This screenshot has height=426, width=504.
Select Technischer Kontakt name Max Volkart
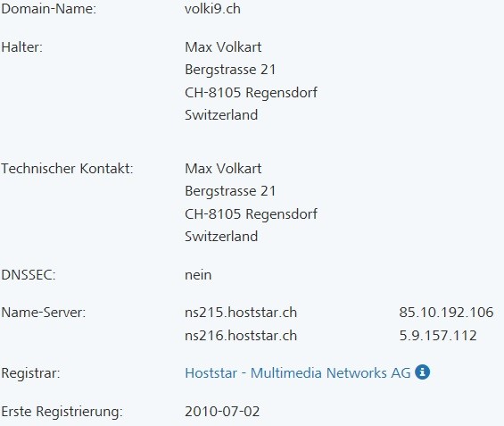point(223,169)
